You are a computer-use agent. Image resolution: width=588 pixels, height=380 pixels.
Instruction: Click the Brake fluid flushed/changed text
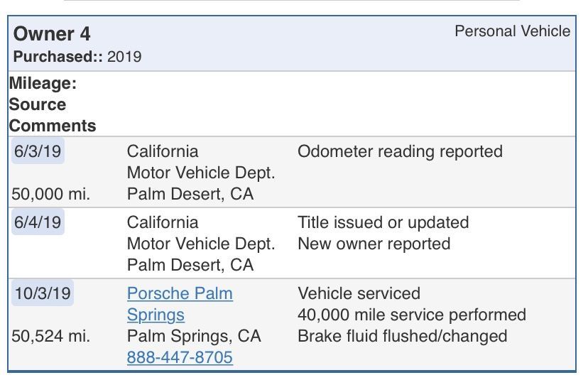click(402, 336)
